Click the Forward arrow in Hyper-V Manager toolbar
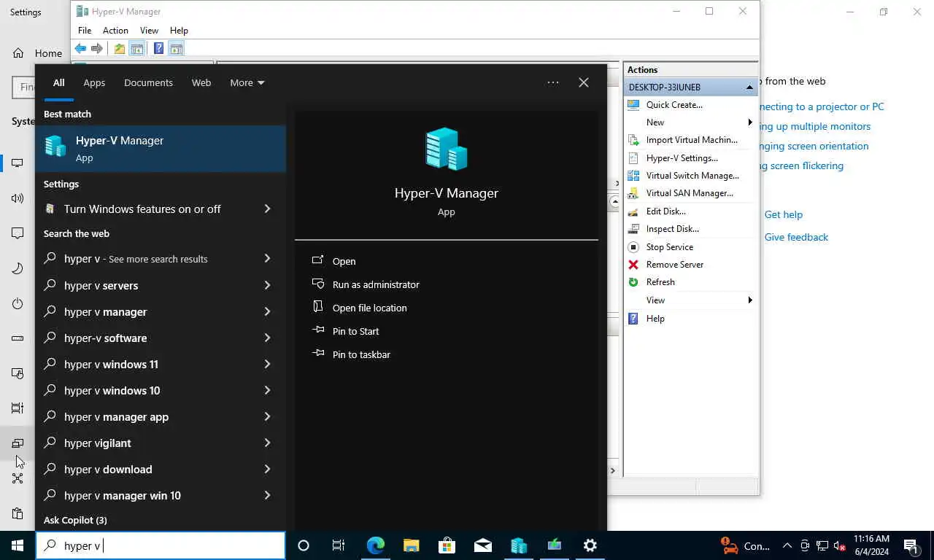Image resolution: width=934 pixels, height=560 pixels. [96, 49]
